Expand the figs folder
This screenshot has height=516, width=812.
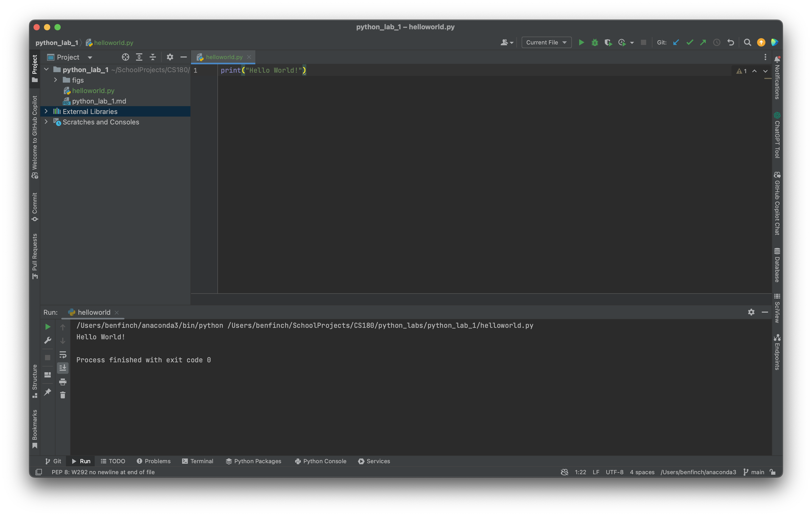click(55, 80)
